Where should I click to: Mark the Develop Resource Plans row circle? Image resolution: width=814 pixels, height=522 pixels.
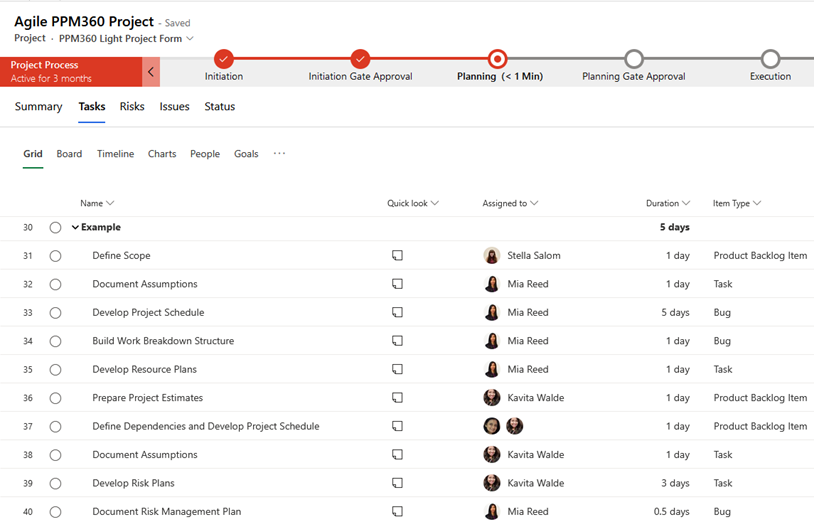point(55,370)
